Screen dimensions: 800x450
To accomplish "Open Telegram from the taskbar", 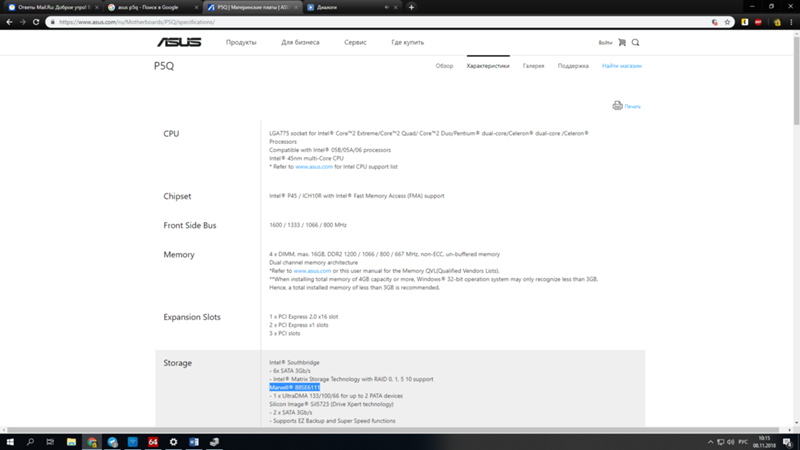I will pos(112,442).
